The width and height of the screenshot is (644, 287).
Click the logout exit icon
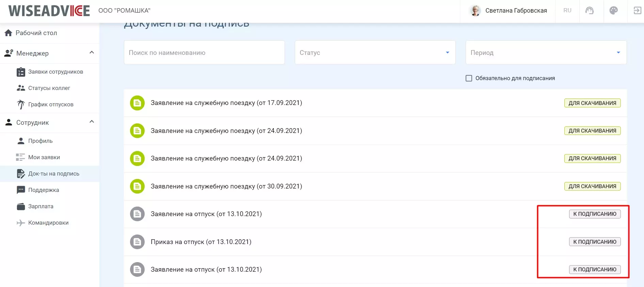pyautogui.click(x=637, y=11)
